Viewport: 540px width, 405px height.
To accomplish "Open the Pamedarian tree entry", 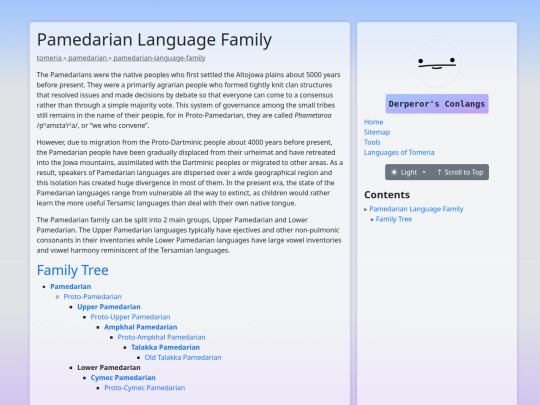I will coord(71,287).
